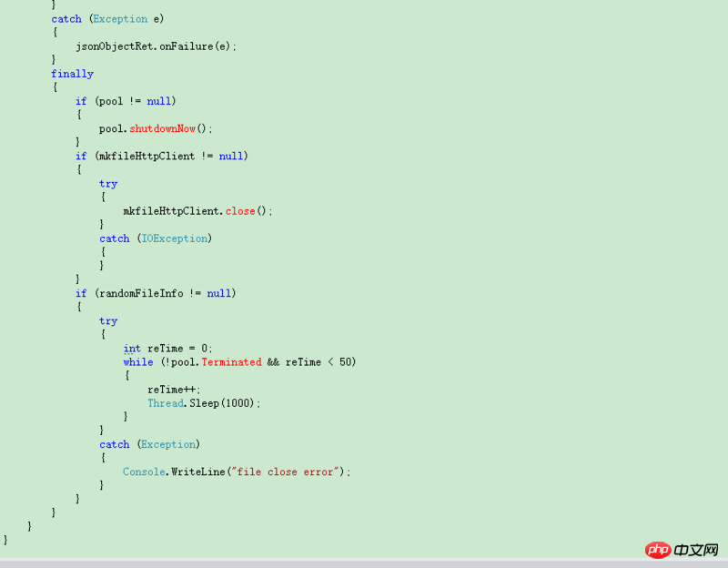Screen dimensions: 728x568
Task: Select the "WriteLine" method name
Action: (197, 472)
